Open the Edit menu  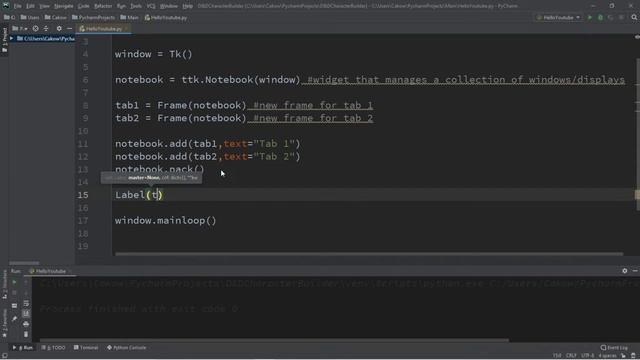coord(30,6)
